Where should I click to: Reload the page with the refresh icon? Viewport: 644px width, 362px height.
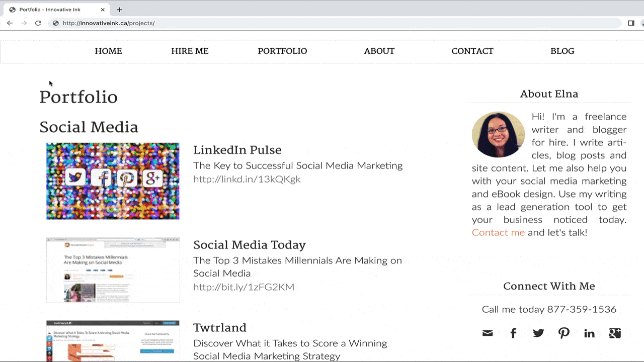[x=38, y=23]
